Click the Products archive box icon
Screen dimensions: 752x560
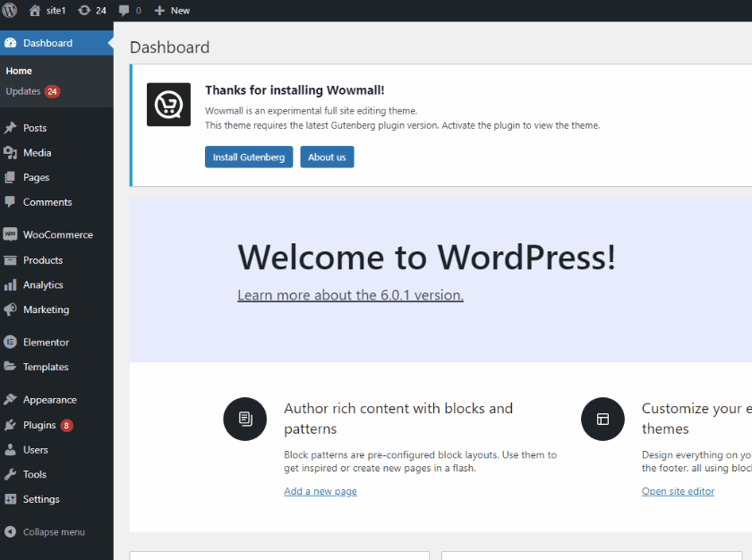click(x=10, y=260)
